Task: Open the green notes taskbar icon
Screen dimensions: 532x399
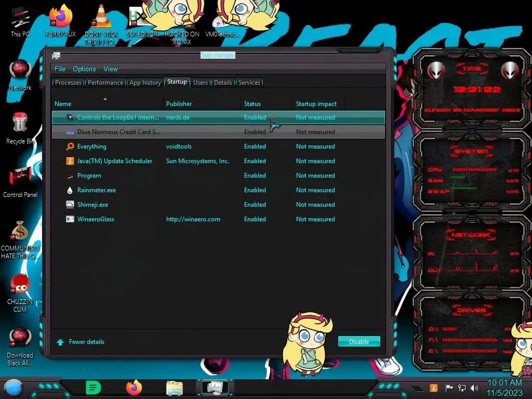Action: [94, 388]
